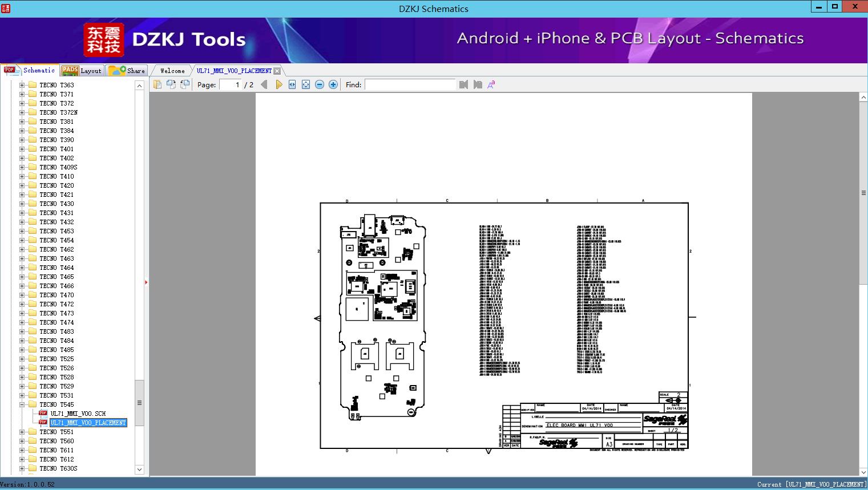This screenshot has width=868, height=490.
Task: Fit the whole page in view
Action: [306, 84]
